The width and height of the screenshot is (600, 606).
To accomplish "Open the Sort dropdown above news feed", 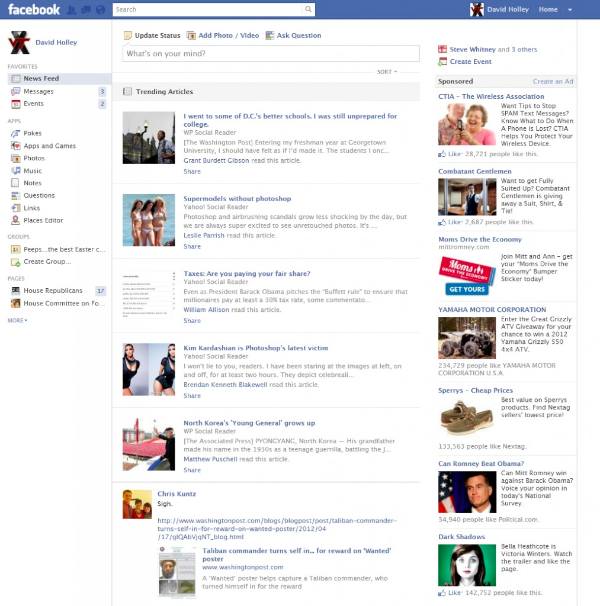I will (x=387, y=72).
